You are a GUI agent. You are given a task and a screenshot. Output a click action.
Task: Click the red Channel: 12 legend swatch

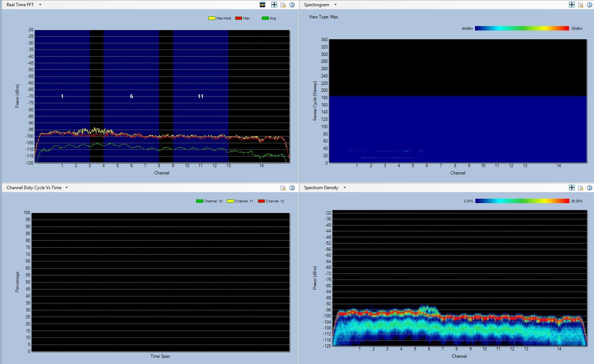tap(261, 201)
